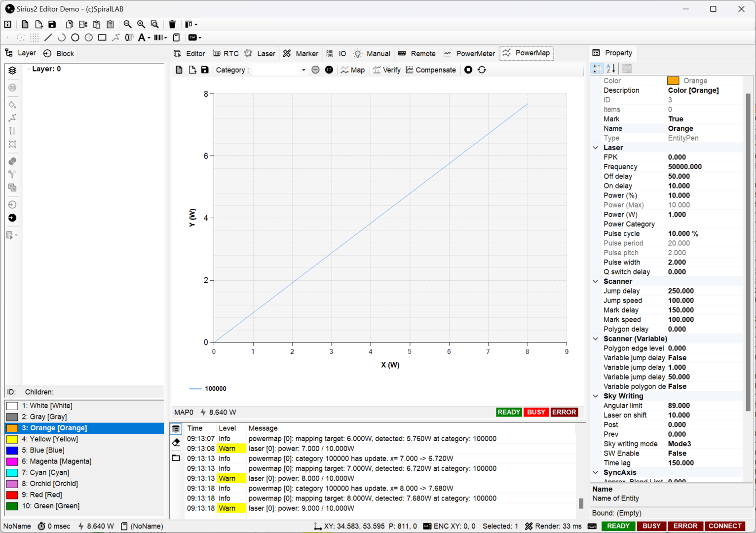Open the Block tab
The height and width of the screenshot is (533, 756).
click(x=59, y=53)
